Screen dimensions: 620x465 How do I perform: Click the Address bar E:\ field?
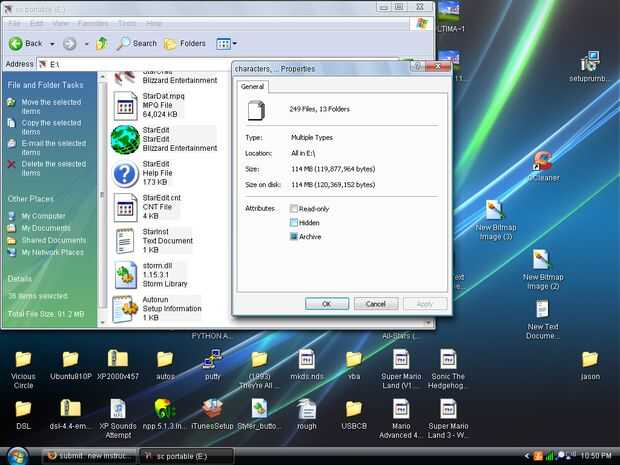coord(134,64)
